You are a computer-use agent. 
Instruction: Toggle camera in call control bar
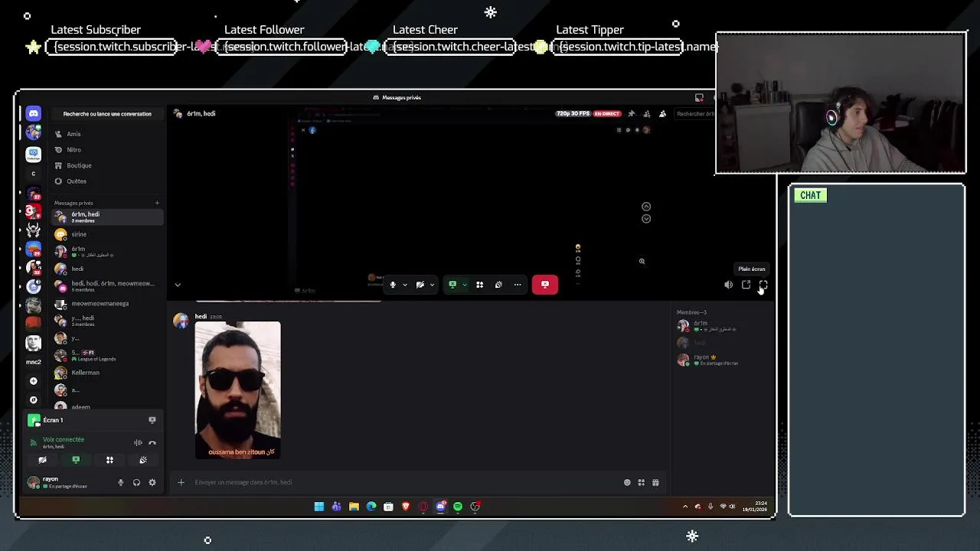420,285
